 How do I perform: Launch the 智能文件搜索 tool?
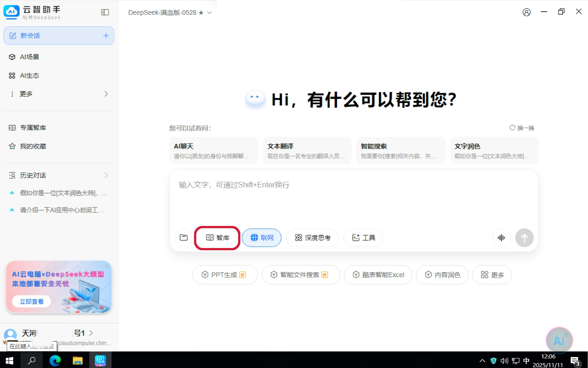pos(301,275)
